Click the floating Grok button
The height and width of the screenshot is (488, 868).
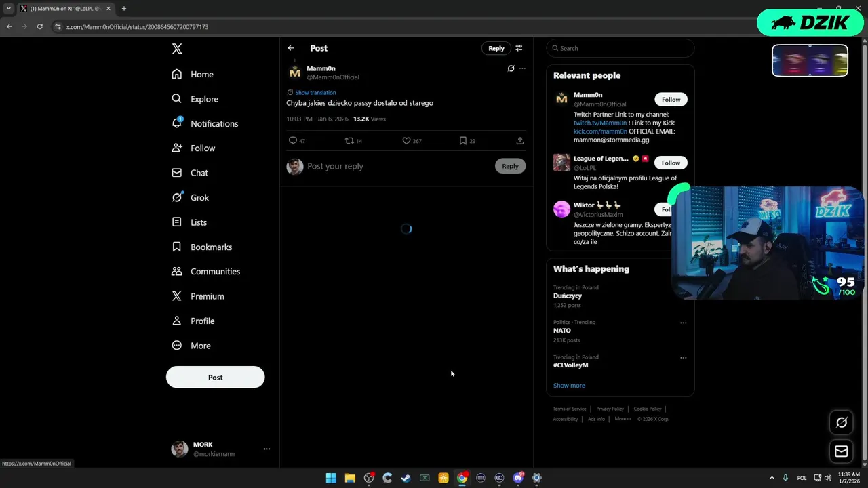[x=841, y=422]
